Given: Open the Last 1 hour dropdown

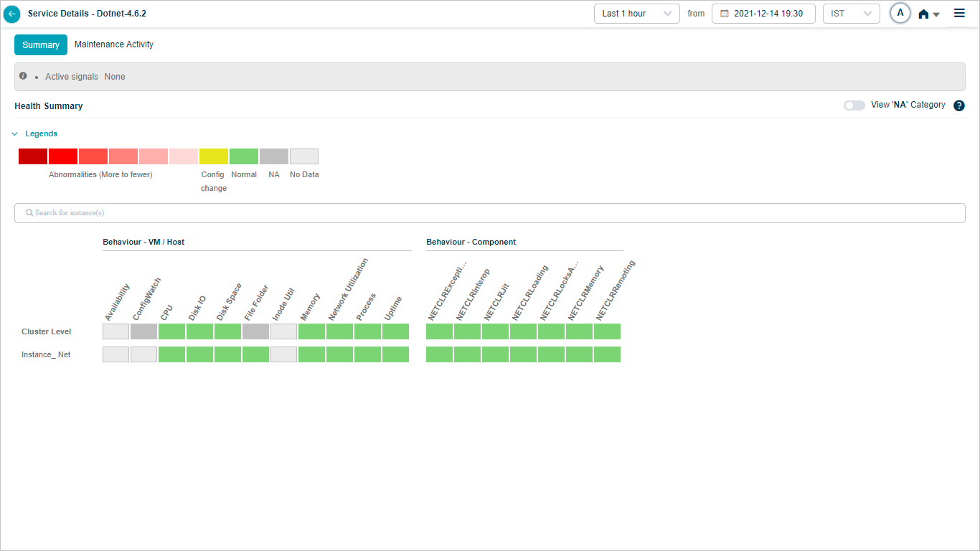Looking at the screenshot, I should 636,14.
